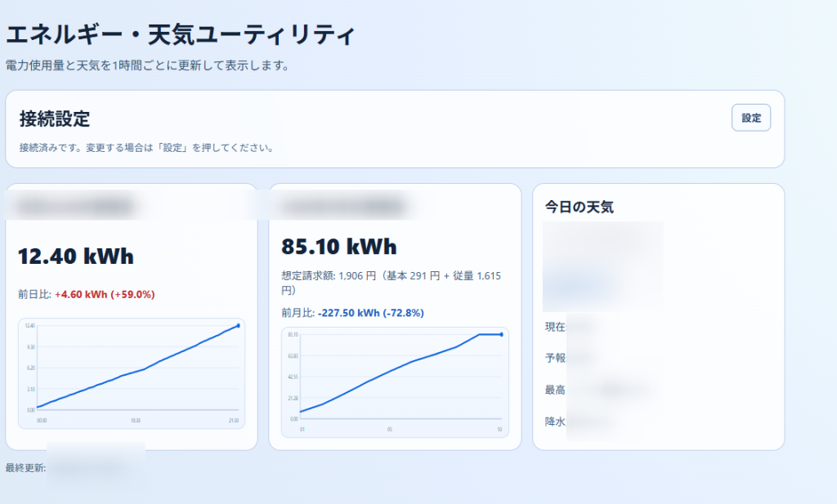
Task: Click the subtitle about hourly updates
Action: (x=147, y=65)
